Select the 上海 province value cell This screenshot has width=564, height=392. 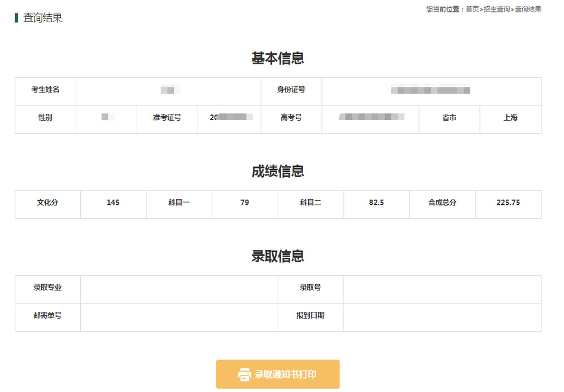point(510,118)
